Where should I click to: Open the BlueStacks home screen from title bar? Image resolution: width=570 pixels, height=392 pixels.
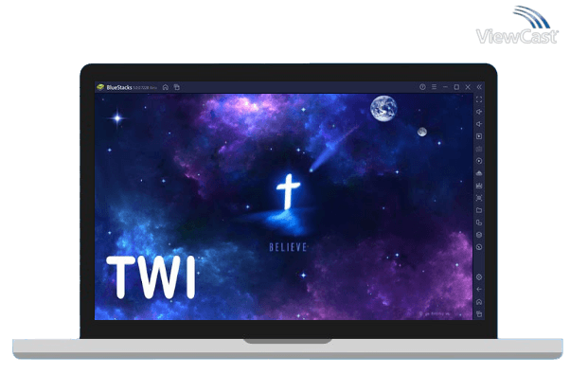click(x=166, y=87)
